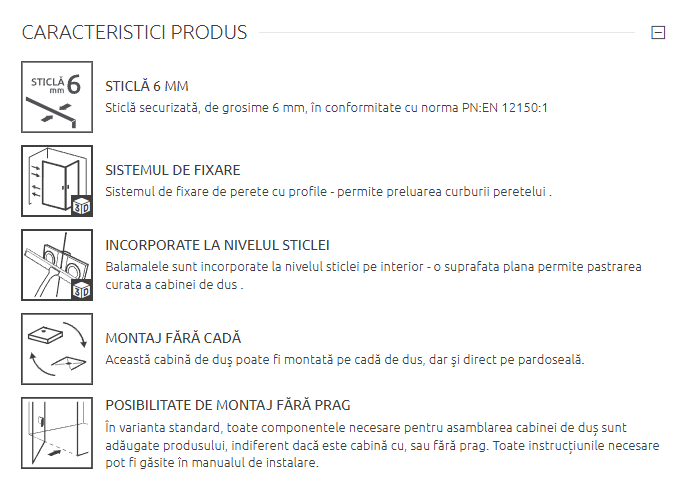The image size is (685, 490).
Task: Collapse the Caracteristici Produs section
Action: (658, 33)
